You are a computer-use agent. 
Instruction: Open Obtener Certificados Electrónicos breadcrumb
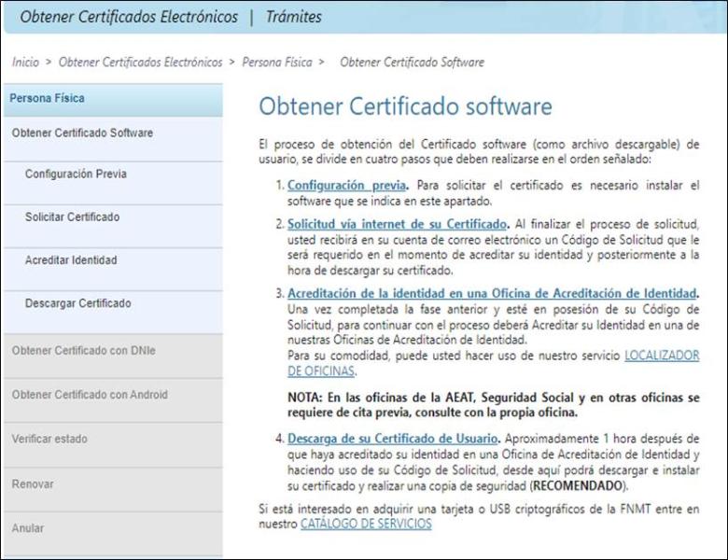140,63
